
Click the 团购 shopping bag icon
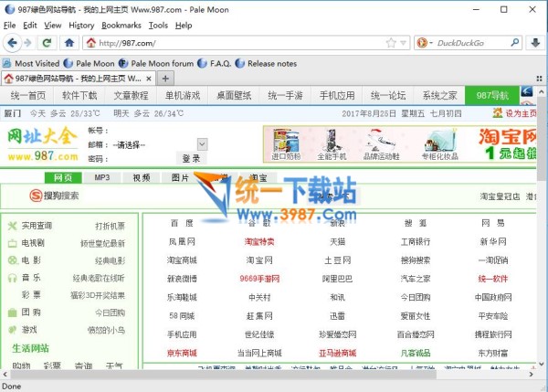point(12,313)
